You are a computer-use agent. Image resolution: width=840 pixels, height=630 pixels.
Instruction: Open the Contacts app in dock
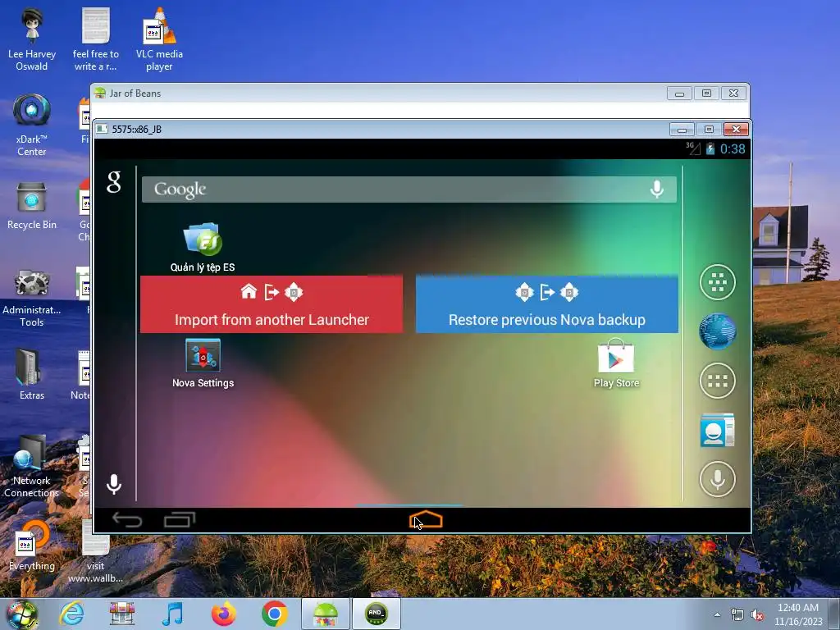click(x=717, y=430)
